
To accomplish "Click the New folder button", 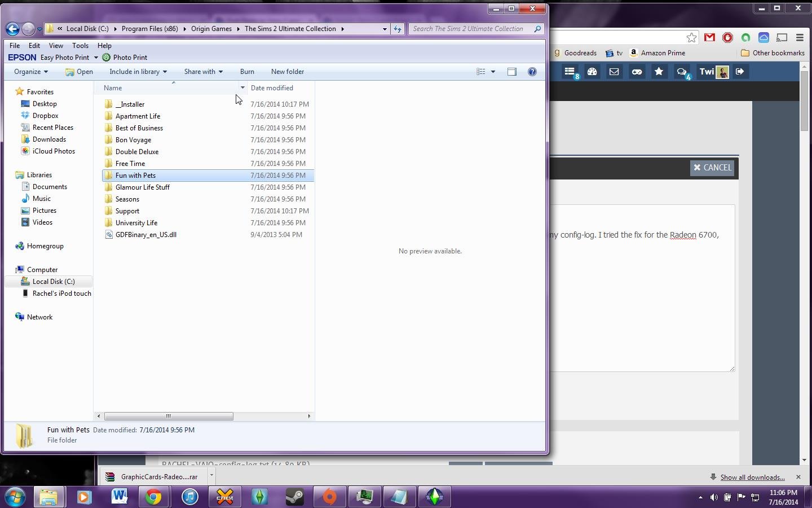I will [x=287, y=72].
